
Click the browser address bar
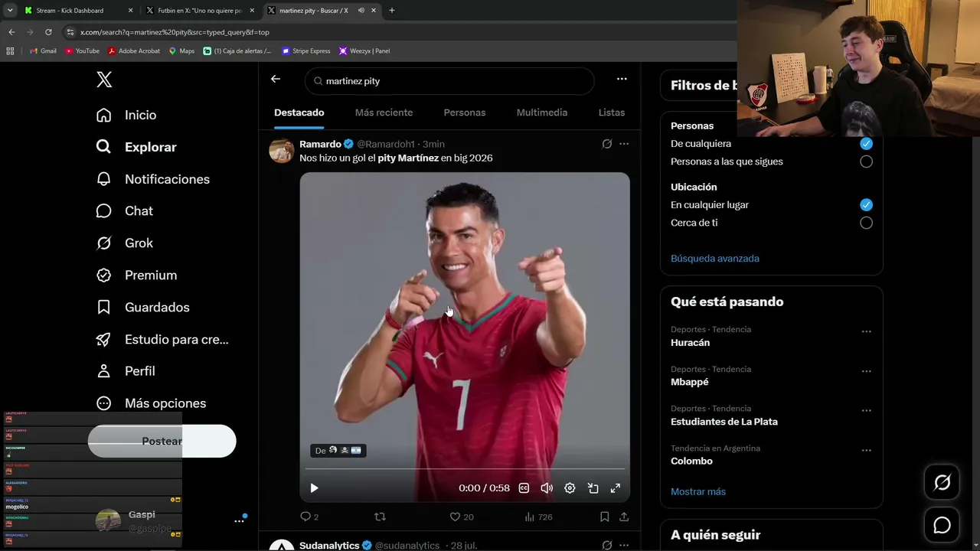click(x=398, y=32)
